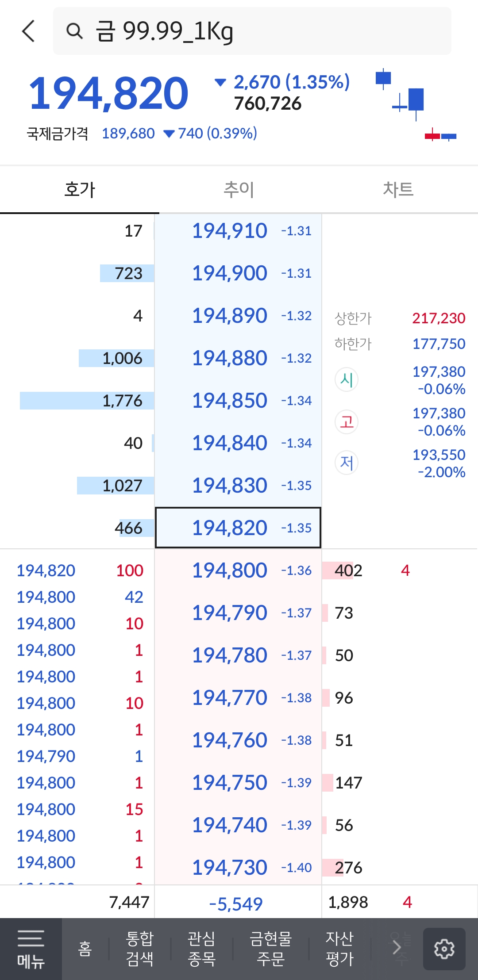Select the 호가 tab
Viewport: 478px width, 980px height.
[80, 190]
